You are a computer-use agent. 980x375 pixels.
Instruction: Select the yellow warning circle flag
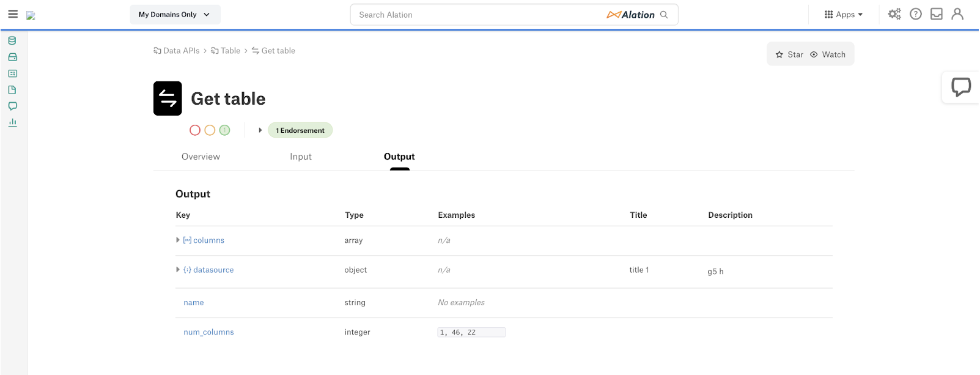[210, 130]
